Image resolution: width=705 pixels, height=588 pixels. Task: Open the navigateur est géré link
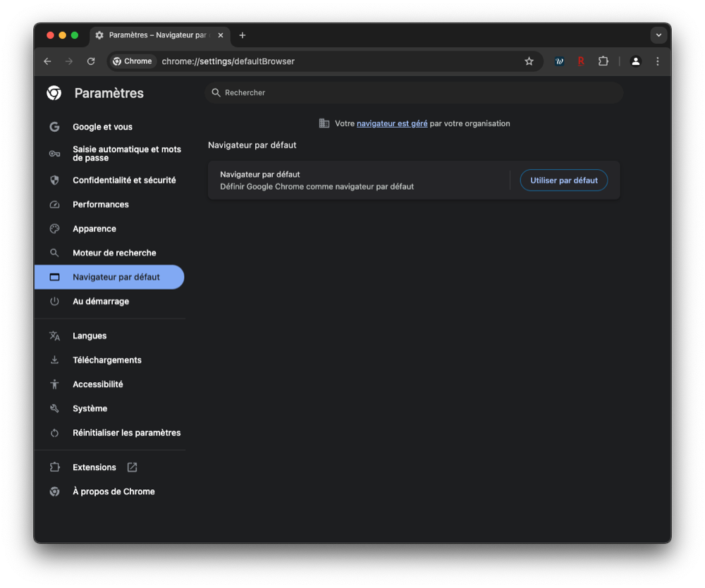point(392,123)
